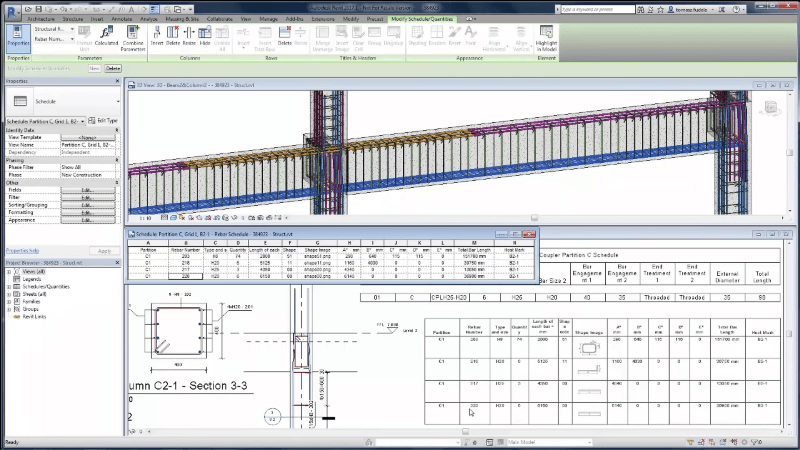
Task: Open the Structure ribbon tab
Action: 73,18
